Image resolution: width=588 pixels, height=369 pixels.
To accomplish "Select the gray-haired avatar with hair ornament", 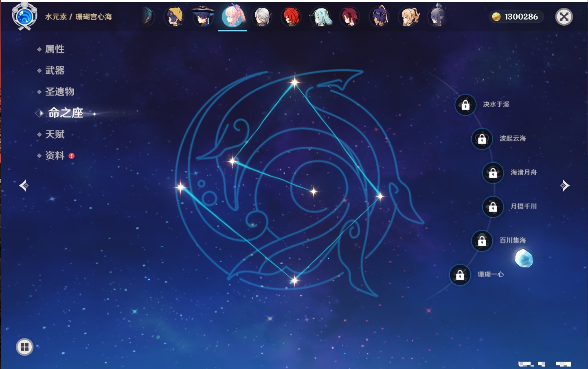I will (438, 16).
